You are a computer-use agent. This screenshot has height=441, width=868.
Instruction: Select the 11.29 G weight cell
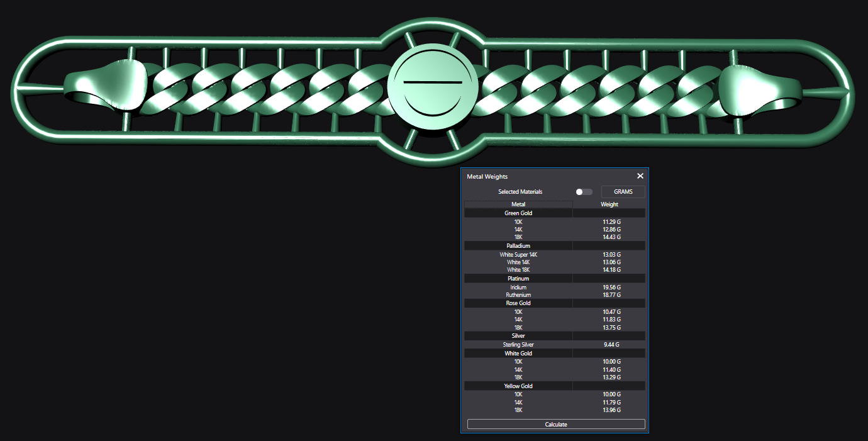pyautogui.click(x=611, y=222)
